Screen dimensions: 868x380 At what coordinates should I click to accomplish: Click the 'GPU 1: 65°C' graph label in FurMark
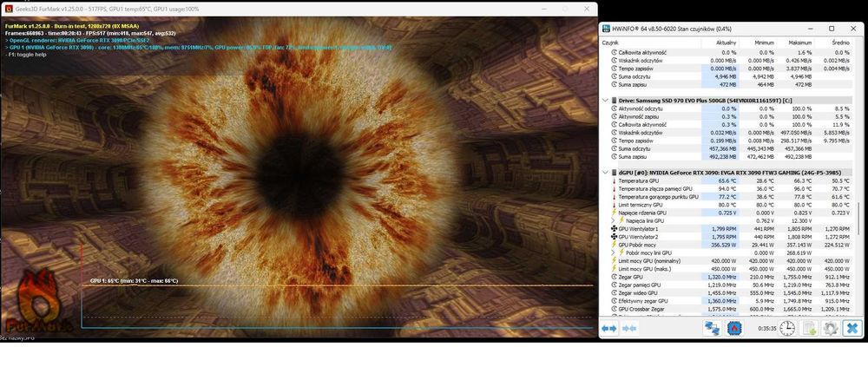point(134,281)
